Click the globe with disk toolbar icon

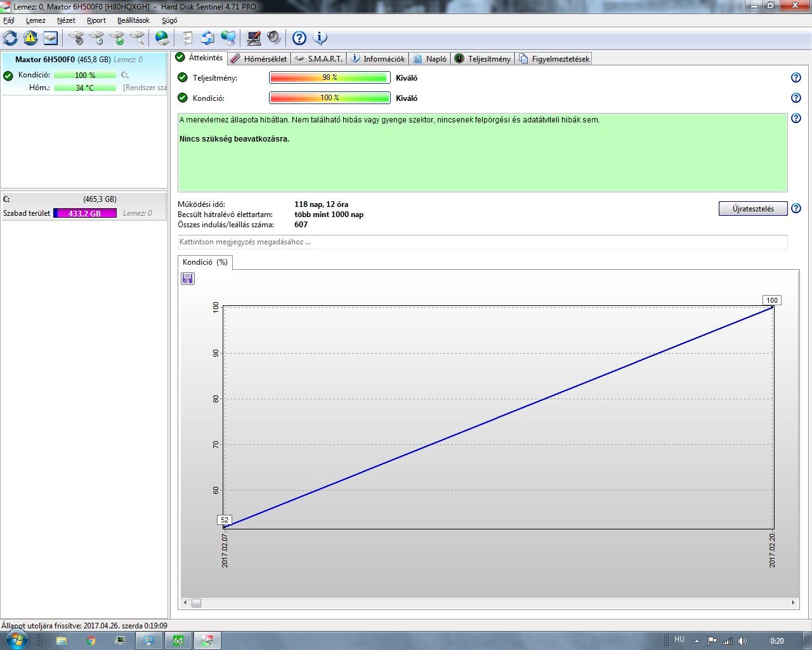162,38
